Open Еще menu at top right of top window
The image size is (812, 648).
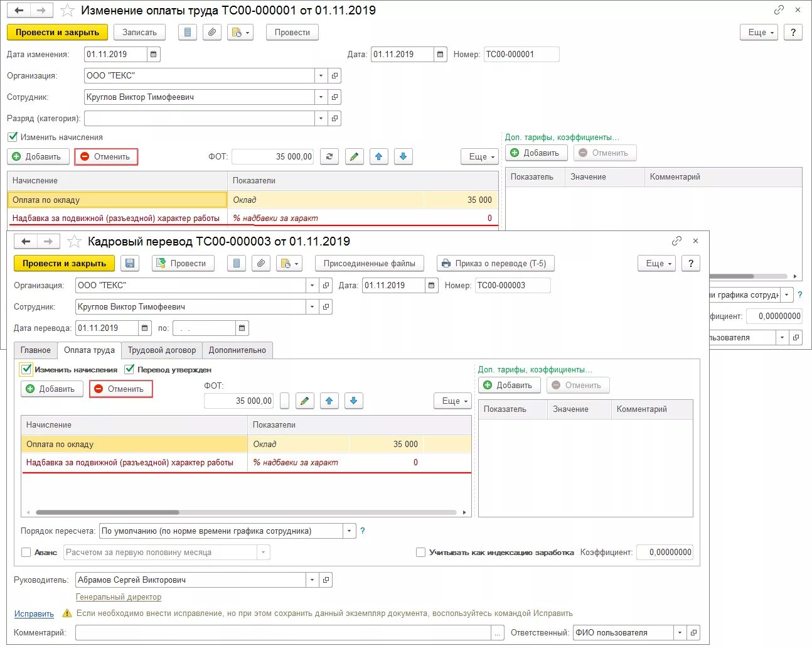759,32
